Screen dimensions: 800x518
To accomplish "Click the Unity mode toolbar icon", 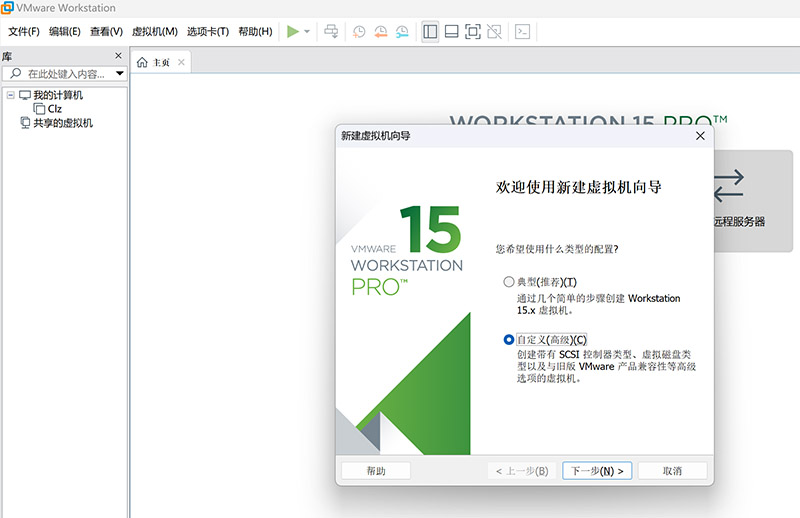I will (494, 32).
